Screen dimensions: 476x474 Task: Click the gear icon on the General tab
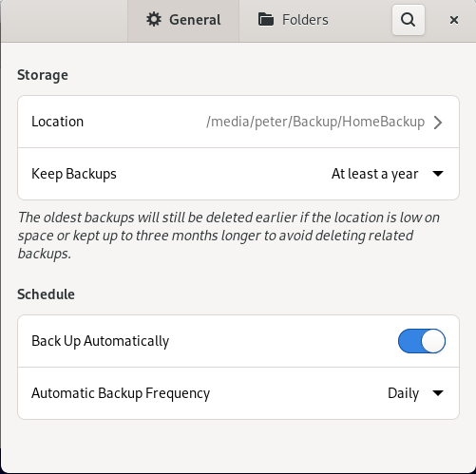coord(154,20)
